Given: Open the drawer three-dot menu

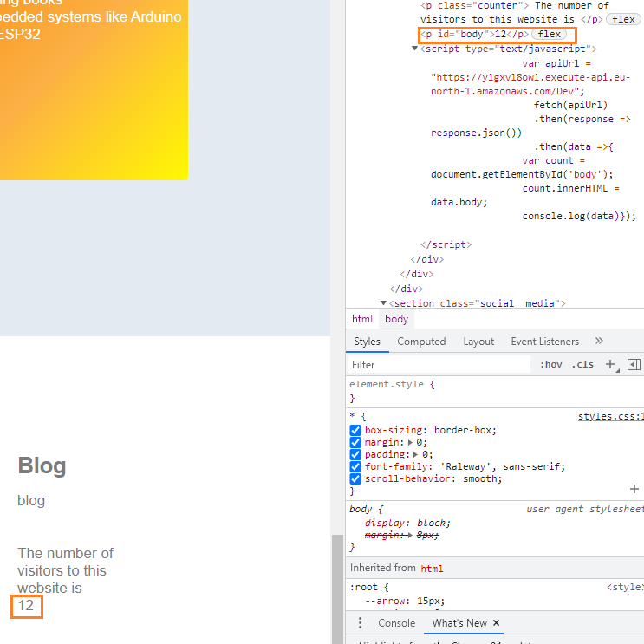Looking at the screenshot, I should tap(360, 623).
